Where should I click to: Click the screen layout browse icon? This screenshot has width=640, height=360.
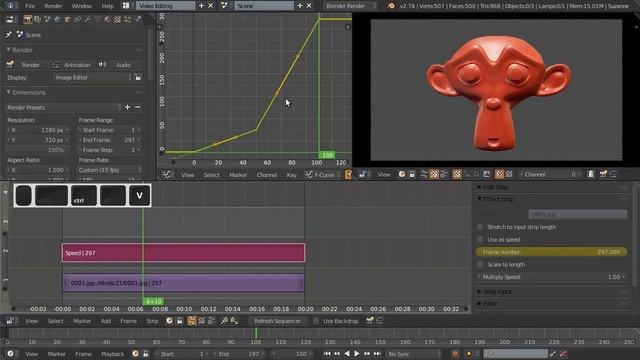tap(126, 6)
